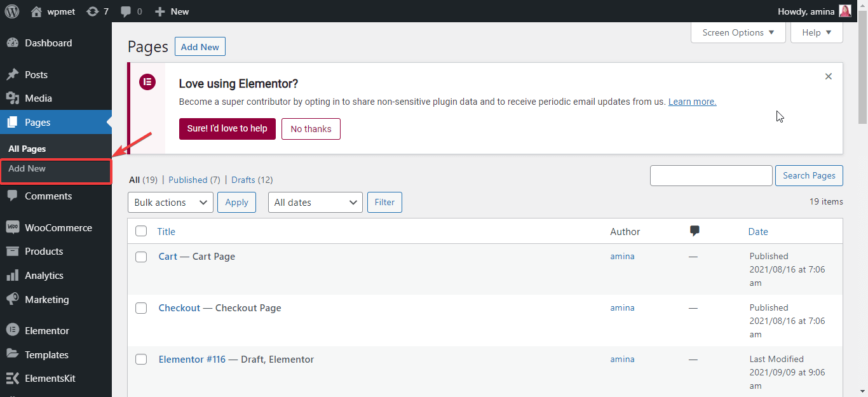Click the No thanks button
This screenshot has width=868, height=397.
pyautogui.click(x=311, y=129)
